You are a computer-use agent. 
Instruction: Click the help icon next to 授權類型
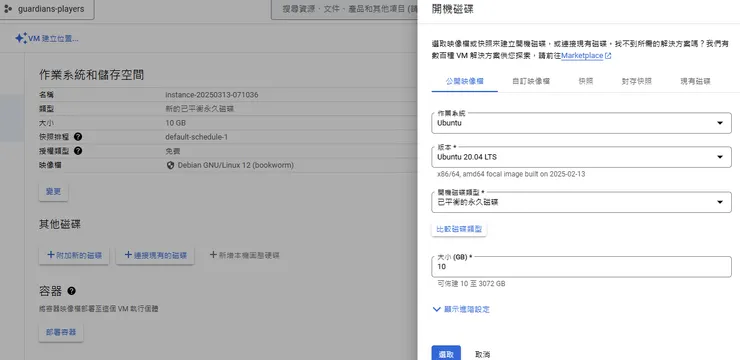point(78,151)
